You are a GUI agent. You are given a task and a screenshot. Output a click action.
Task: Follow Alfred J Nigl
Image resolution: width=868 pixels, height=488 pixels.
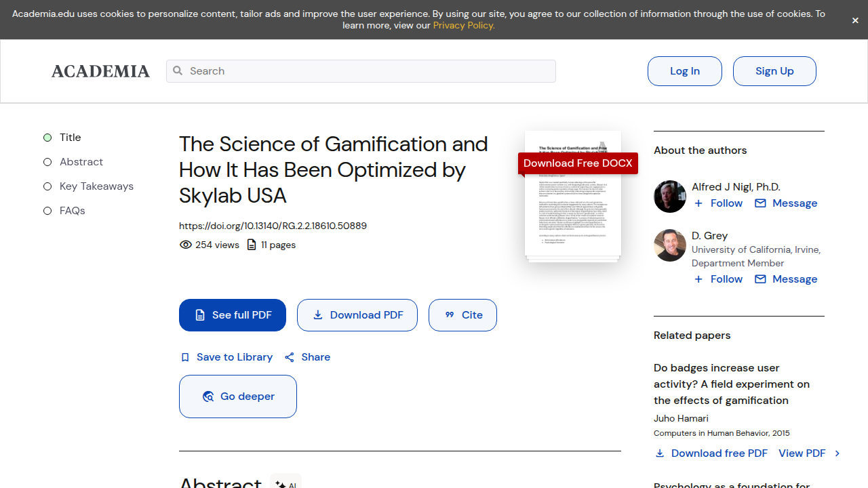[x=719, y=203]
